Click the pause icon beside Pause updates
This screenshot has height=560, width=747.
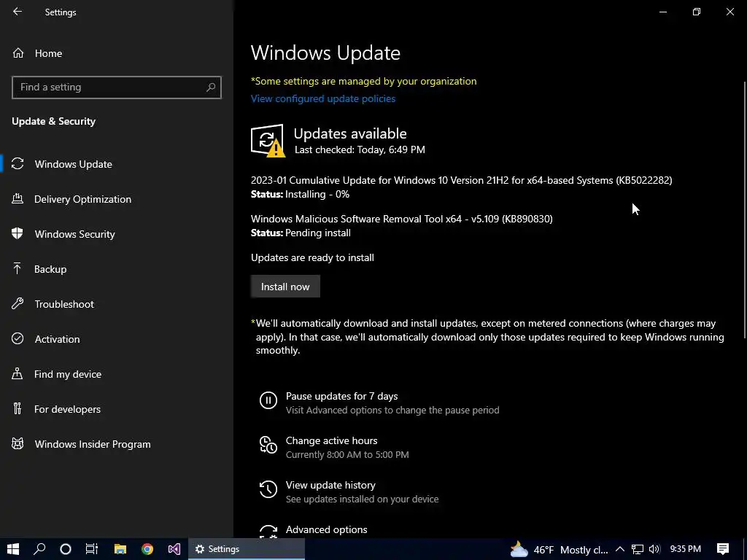(268, 400)
